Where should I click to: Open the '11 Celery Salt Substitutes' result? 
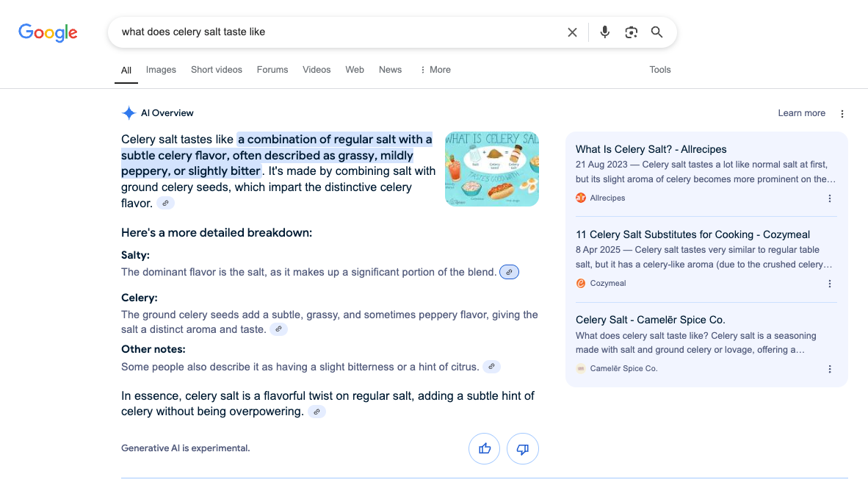[692, 234]
